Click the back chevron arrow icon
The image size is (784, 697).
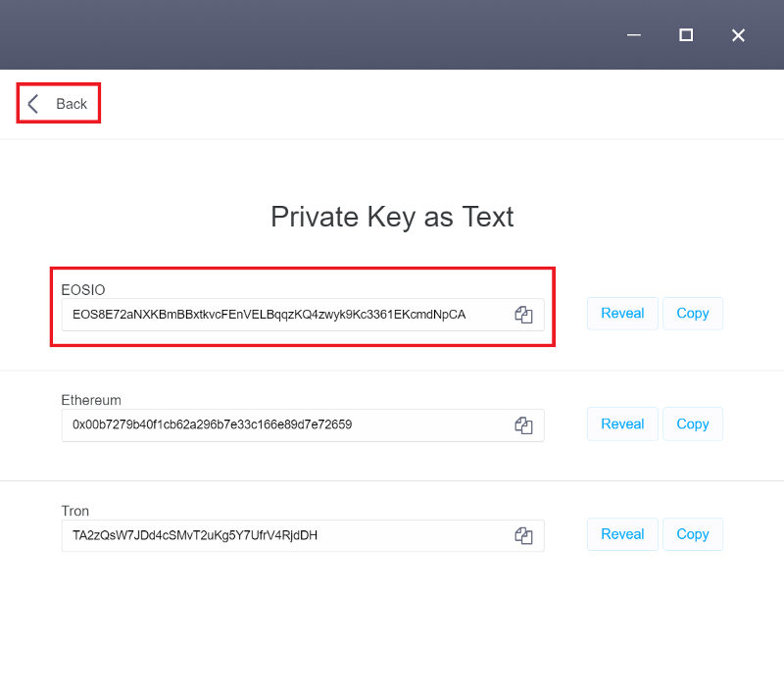coord(33,104)
